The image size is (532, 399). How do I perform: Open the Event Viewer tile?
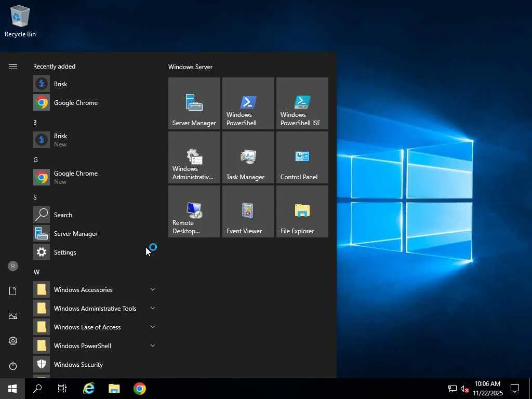pyautogui.click(x=248, y=211)
